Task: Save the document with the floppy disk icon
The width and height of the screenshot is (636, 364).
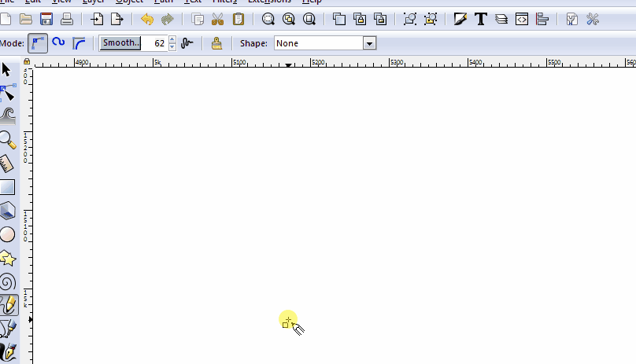Action: click(46, 19)
